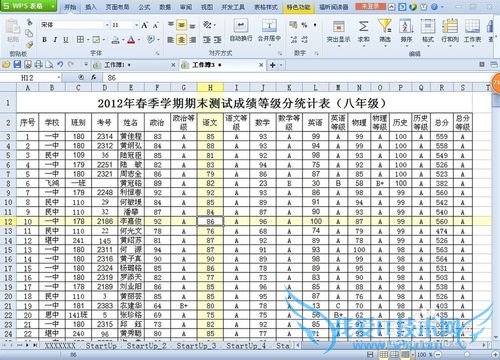Open the 视图 View tab
This screenshot has height=360, width=500.
point(207,7)
